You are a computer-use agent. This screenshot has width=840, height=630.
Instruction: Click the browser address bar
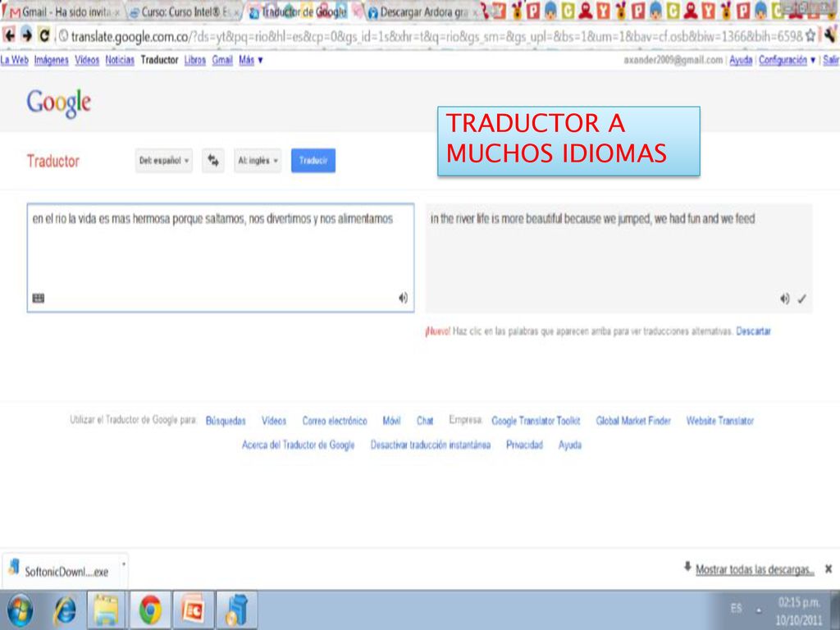point(428,36)
